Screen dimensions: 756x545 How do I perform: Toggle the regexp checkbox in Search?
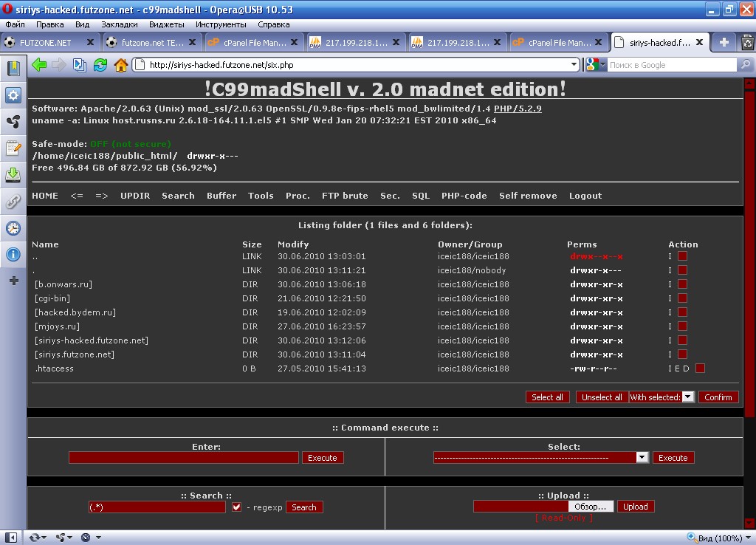pyautogui.click(x=237, y=507)
